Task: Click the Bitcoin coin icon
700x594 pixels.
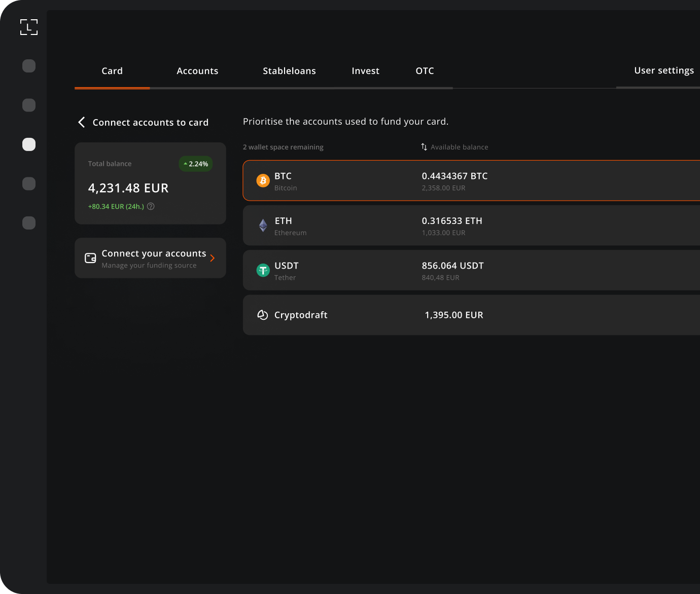Action: pyautogui.click(x=263, y=180)
